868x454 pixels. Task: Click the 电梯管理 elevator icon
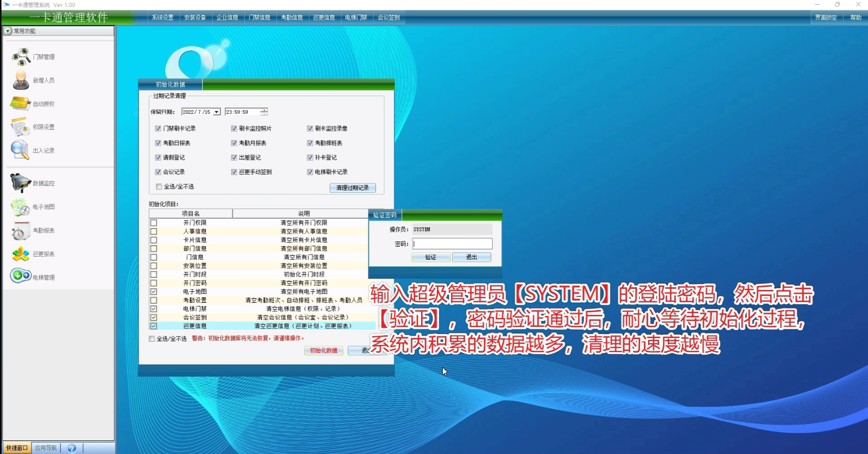21,275
